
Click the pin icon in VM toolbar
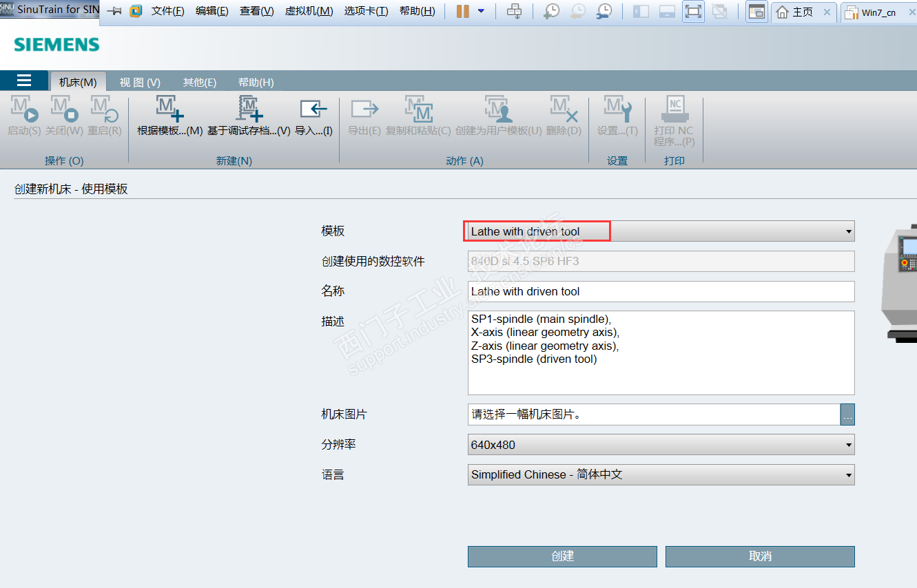coord(114,12)
